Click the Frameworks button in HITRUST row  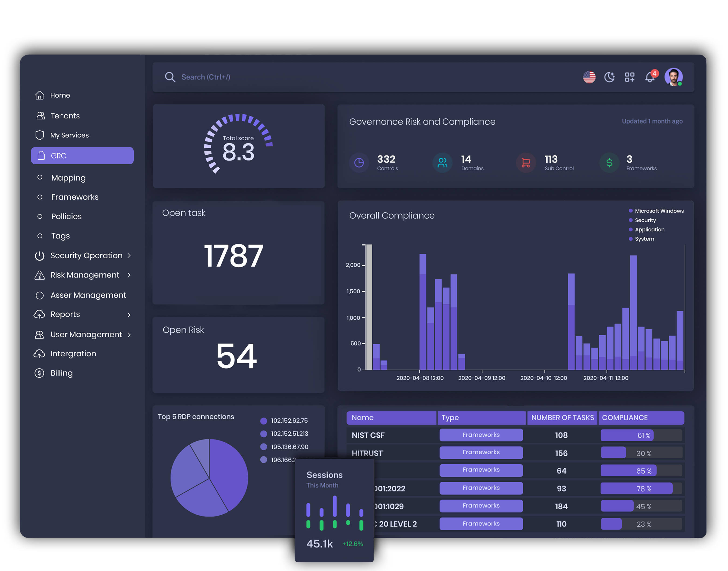point(481,453)
